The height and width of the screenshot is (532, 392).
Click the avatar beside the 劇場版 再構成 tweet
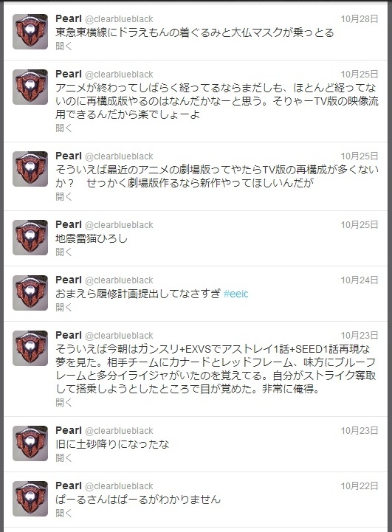30,169
